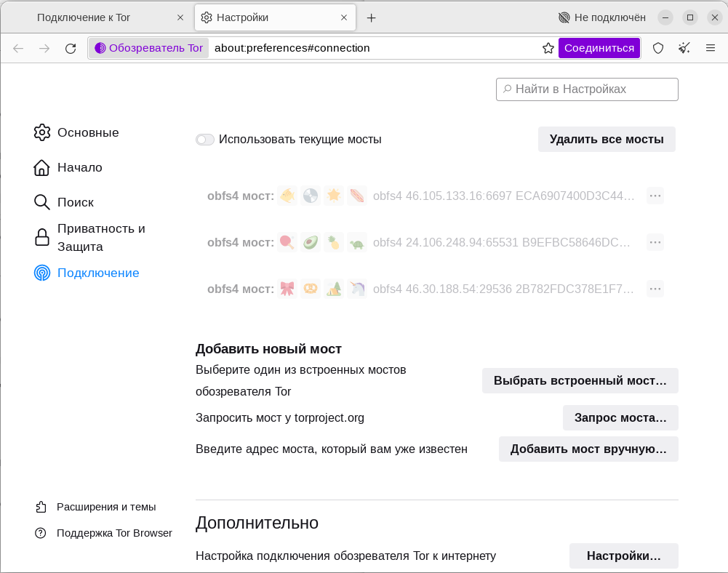Screen dimensions: 728x573
Task: Click the New Identity broom icon
Action: [684, 48]
